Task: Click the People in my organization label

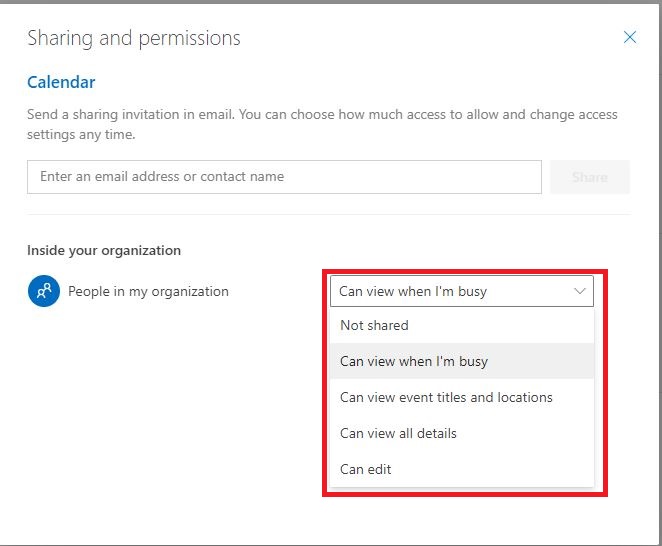Action: (148, 291)
